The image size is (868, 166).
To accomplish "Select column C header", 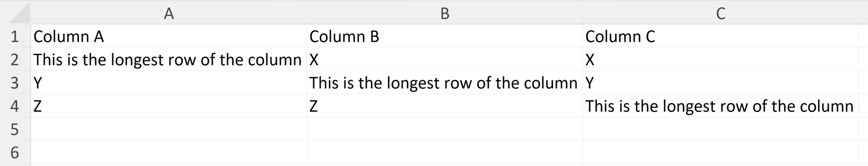I will pyautogui.click(x=721, y=13).
